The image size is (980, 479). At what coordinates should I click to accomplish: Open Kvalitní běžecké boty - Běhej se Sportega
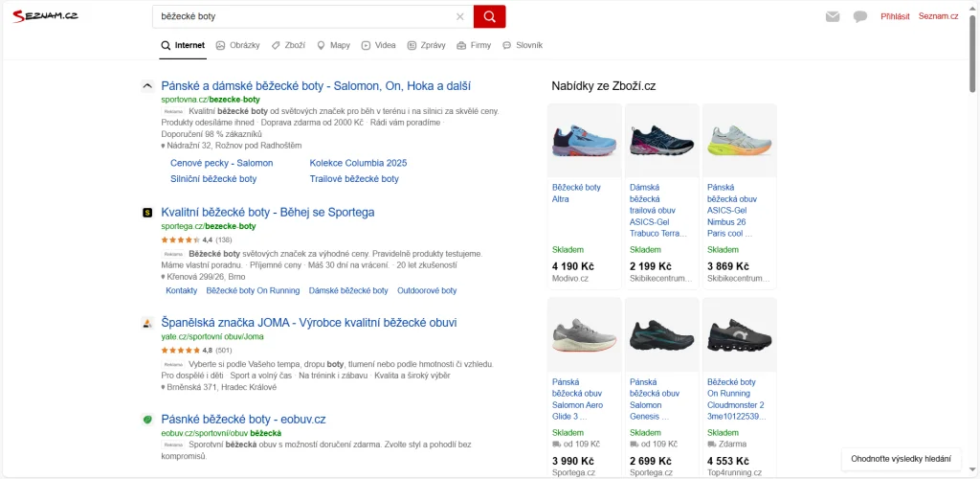(268, 212)
